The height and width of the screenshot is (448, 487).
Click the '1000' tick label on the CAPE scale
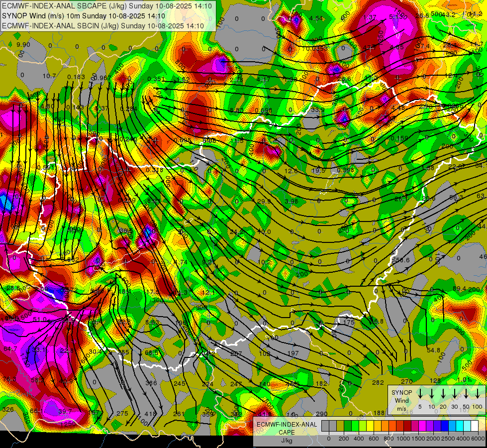404,439
